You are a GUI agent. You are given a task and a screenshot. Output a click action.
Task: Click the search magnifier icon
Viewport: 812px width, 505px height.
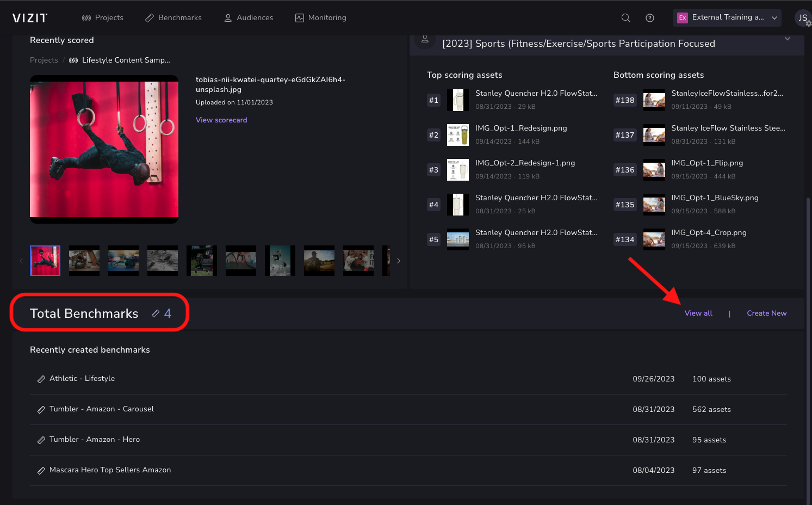[625, 18]
